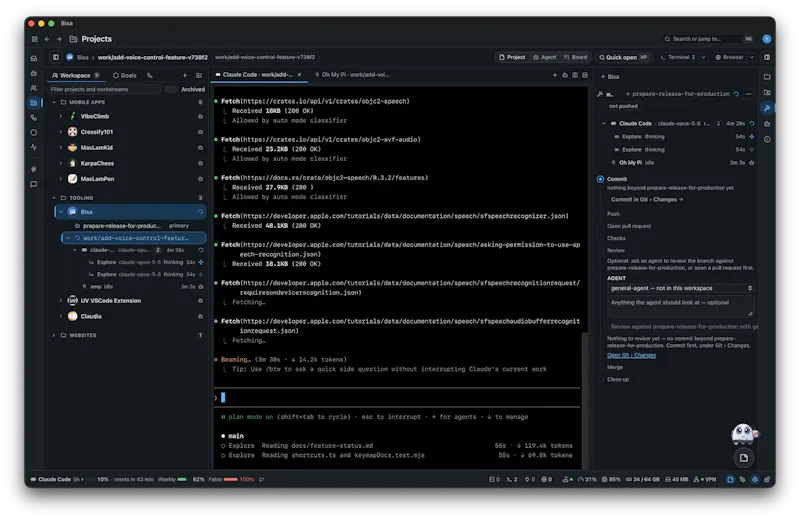
Task: Open the user avatar at top right
Action: 766,39
